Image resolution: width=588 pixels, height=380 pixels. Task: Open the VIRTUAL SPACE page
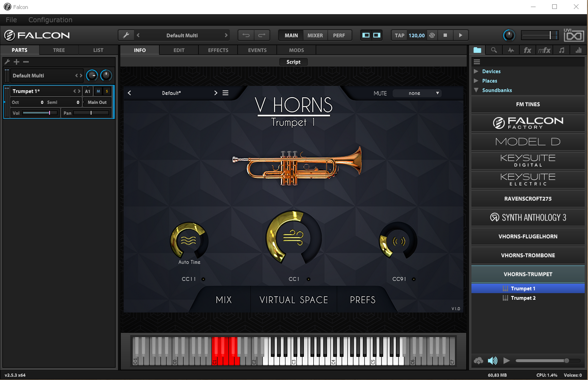point(294,299)
